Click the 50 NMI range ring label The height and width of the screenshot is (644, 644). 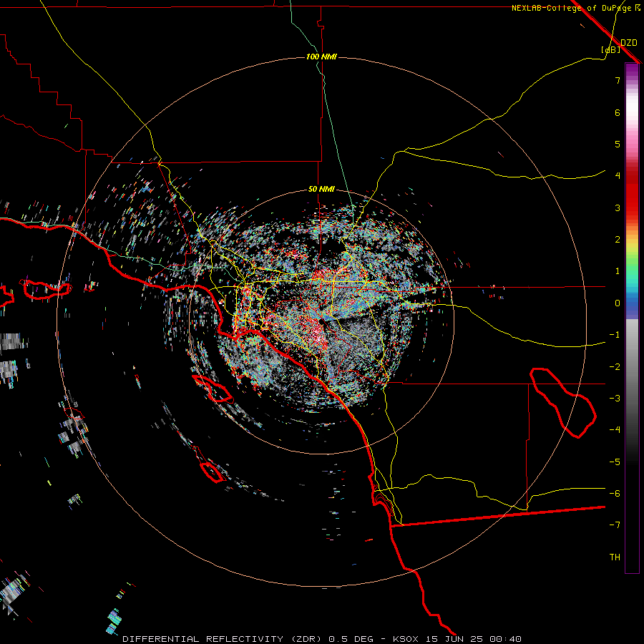coord(321,189)
